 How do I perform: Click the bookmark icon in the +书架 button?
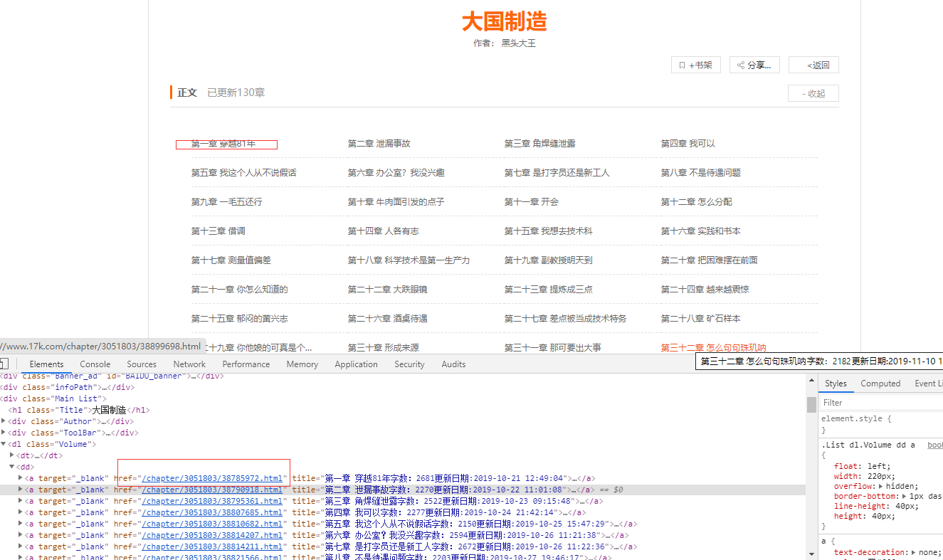(x=683, y=65)
